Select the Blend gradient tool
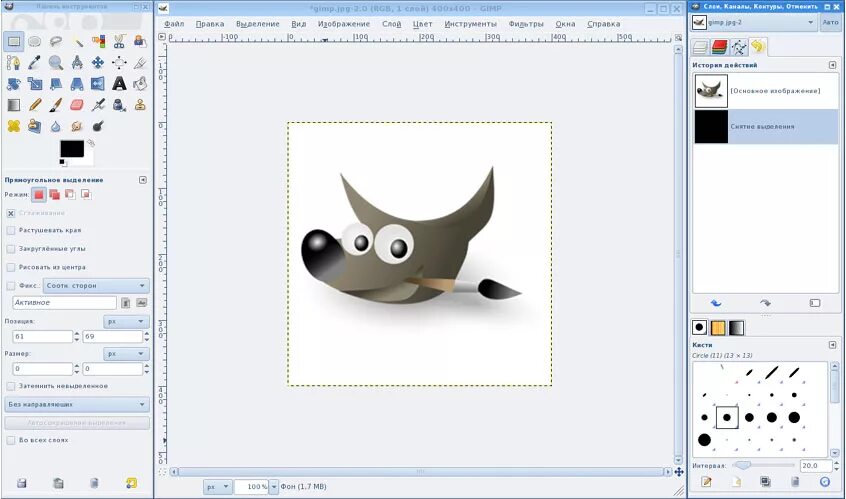The width and height of the screenshot is (846, 499). pos(13,105)
